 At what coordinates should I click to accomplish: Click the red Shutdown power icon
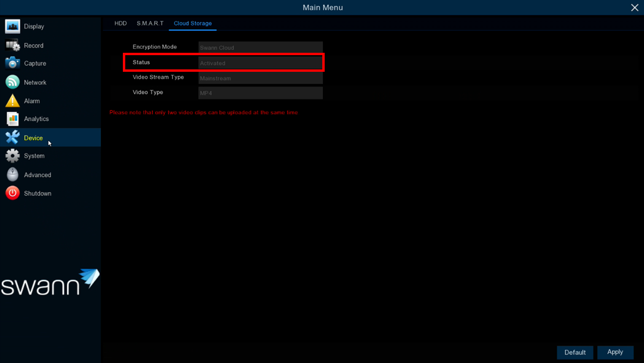12,193
